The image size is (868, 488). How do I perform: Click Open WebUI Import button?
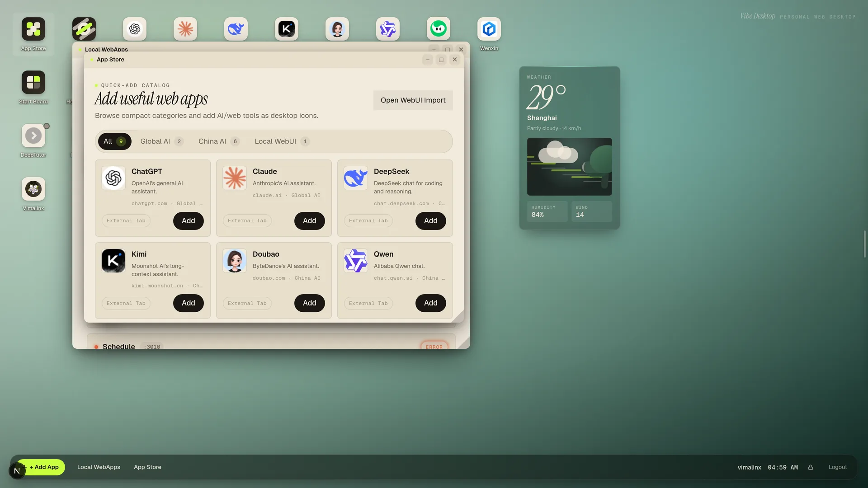click(x=413, y=100)
